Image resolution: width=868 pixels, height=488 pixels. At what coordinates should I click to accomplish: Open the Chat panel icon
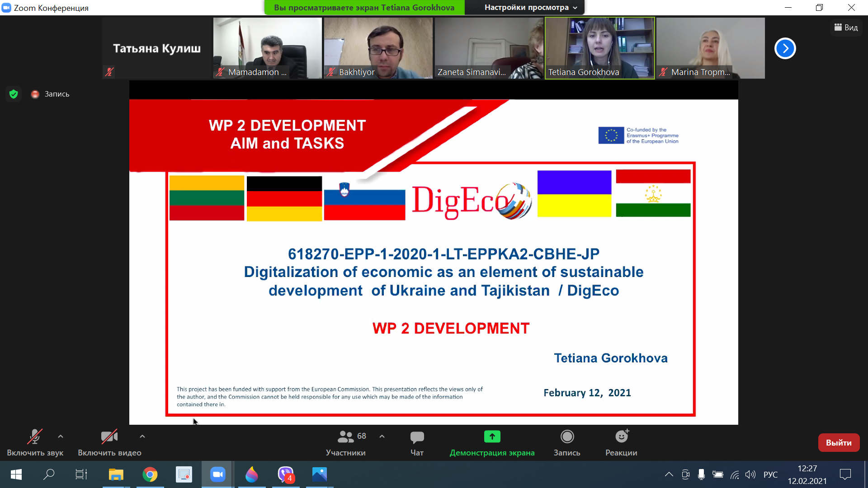click(417, 437)
